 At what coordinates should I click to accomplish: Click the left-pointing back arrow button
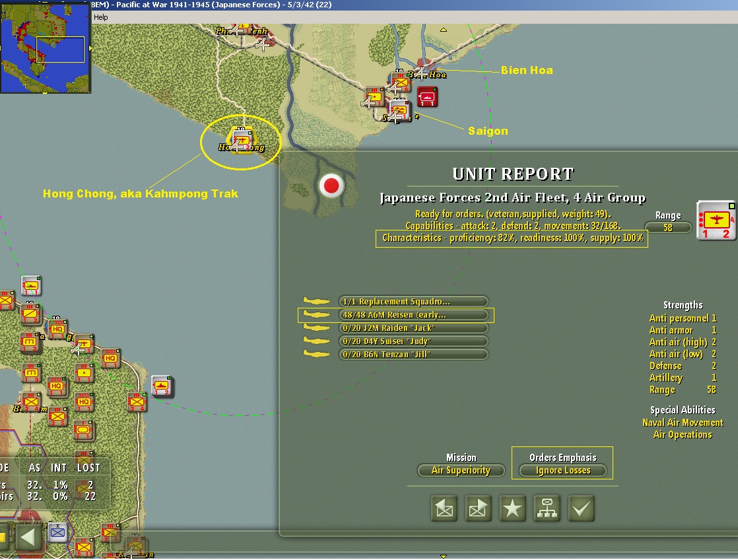[28, 538]
